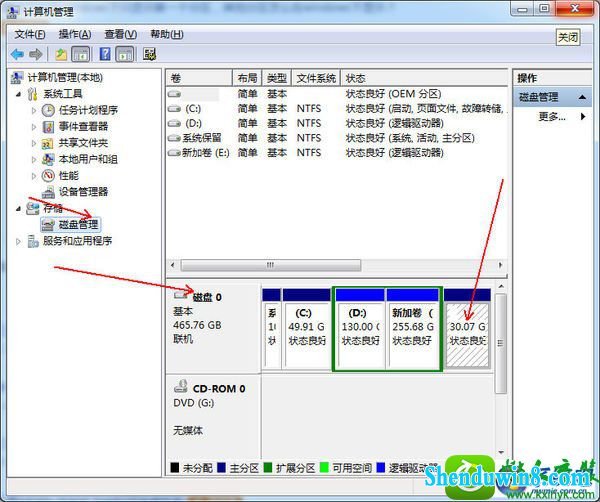Click the blue Help question mark icon
The width and height of the screenshot is (600, 502).
[104, 54]
